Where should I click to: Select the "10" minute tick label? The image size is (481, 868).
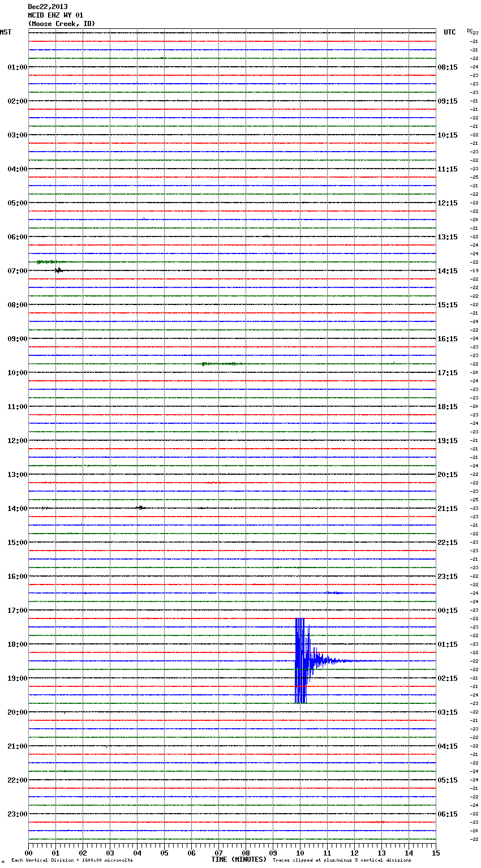click(x=300, y=853)
